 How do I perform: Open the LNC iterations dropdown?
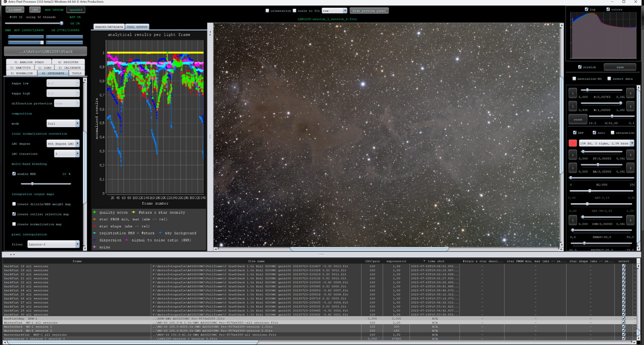[x=67, y=154]
